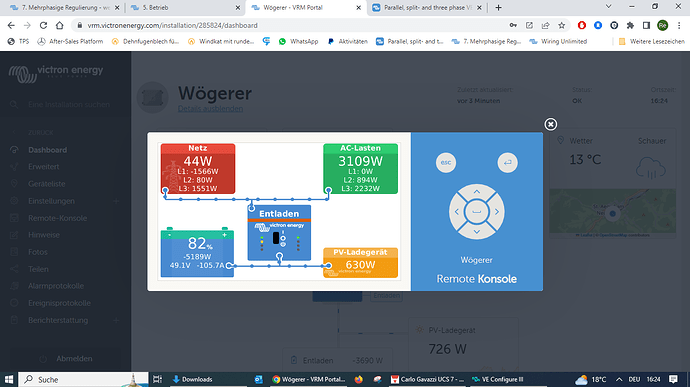Select the AC-Lasten loads tile
This screenshot has width=690, height=387.
pyautogui.click(x=360, y=169)
